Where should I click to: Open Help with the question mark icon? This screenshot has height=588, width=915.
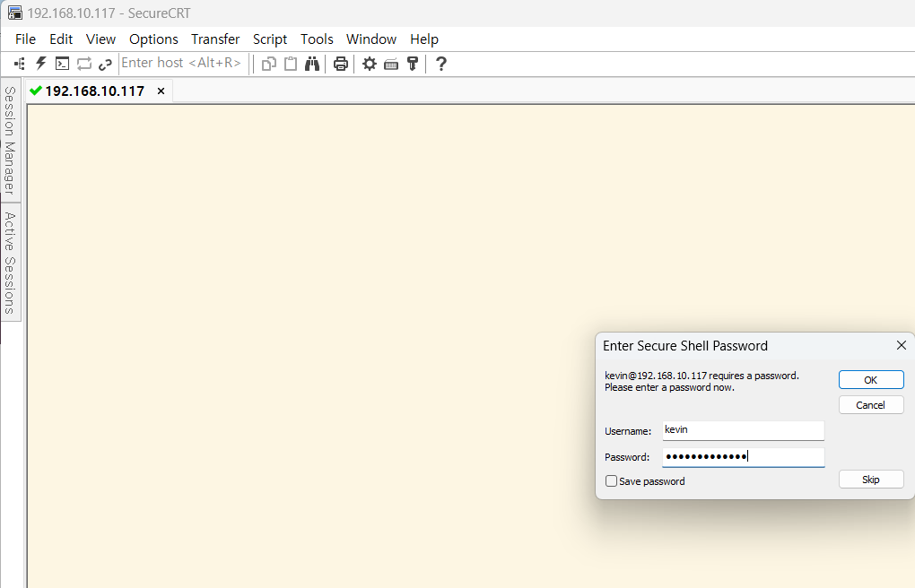pos(441,64)
